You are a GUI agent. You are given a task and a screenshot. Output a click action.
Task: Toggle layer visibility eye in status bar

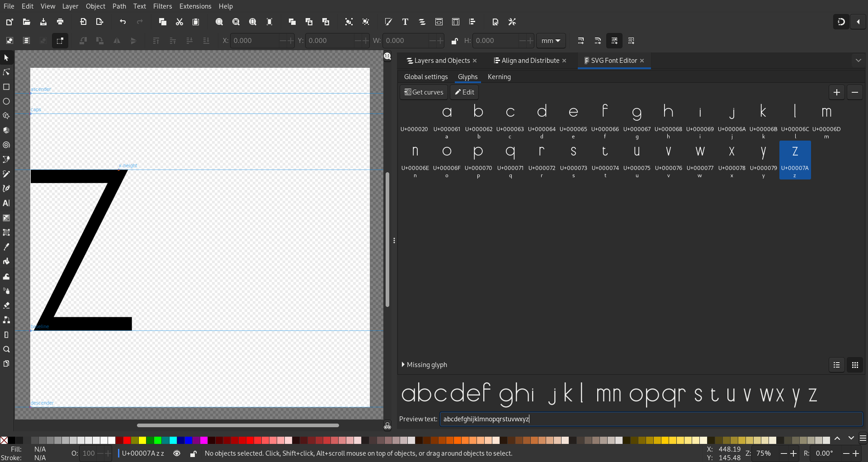[x=177, y=453]
